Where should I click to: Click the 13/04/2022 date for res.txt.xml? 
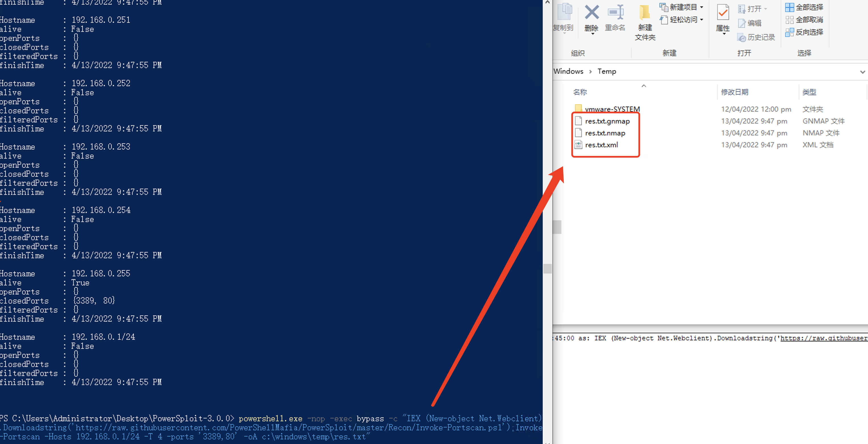754,145
